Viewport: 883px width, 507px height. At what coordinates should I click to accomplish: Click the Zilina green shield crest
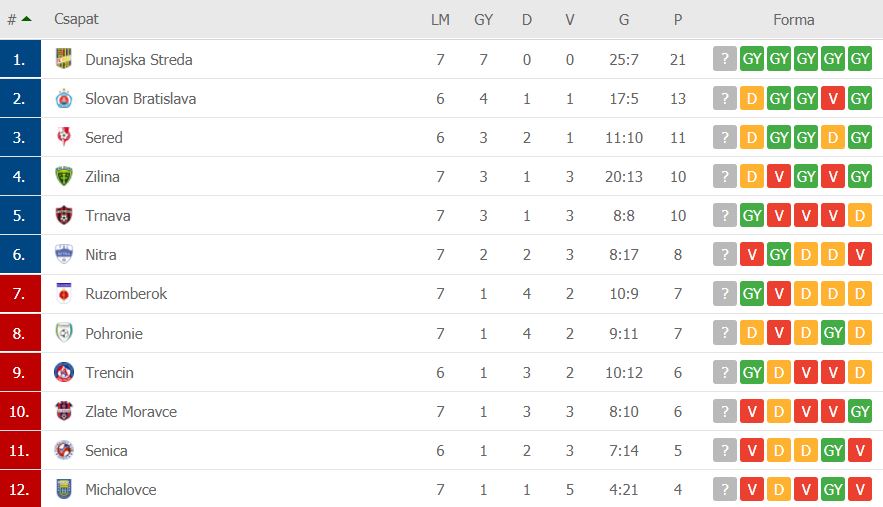pyautogui.click(x=64, y=176)
